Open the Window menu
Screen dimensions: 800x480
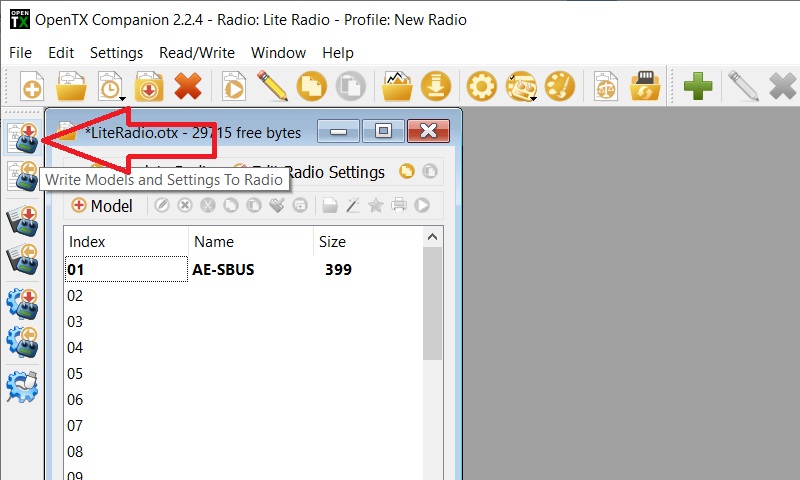tap(278, 53)
